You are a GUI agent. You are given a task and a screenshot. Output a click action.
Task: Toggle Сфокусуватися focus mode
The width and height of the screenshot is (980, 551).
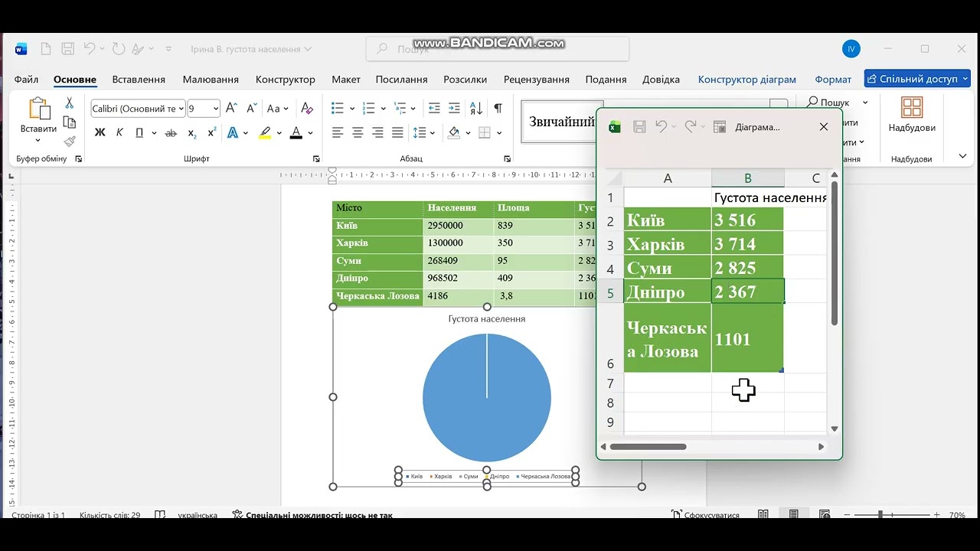(x=705, y=515)
